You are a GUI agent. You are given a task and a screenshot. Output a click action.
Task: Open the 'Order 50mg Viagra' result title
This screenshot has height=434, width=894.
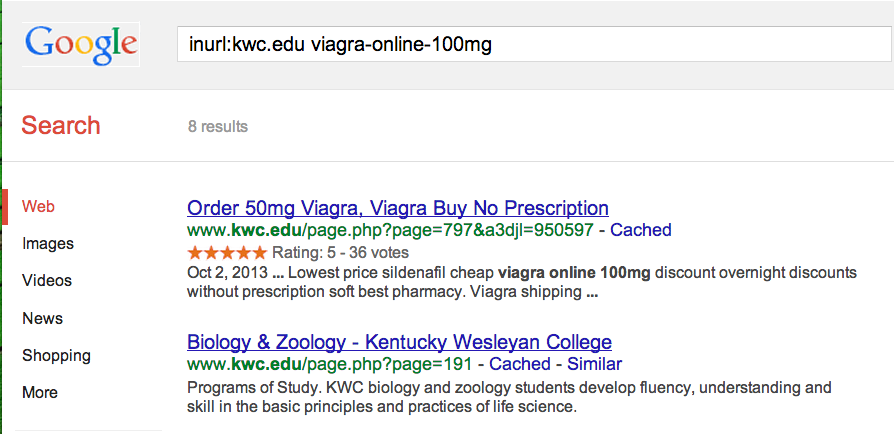click(398, 209)
